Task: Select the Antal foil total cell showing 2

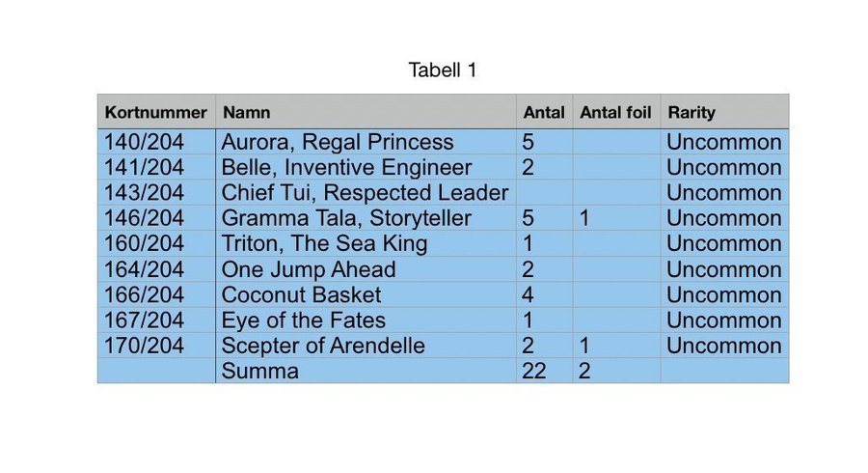Action: coord(616,371)
